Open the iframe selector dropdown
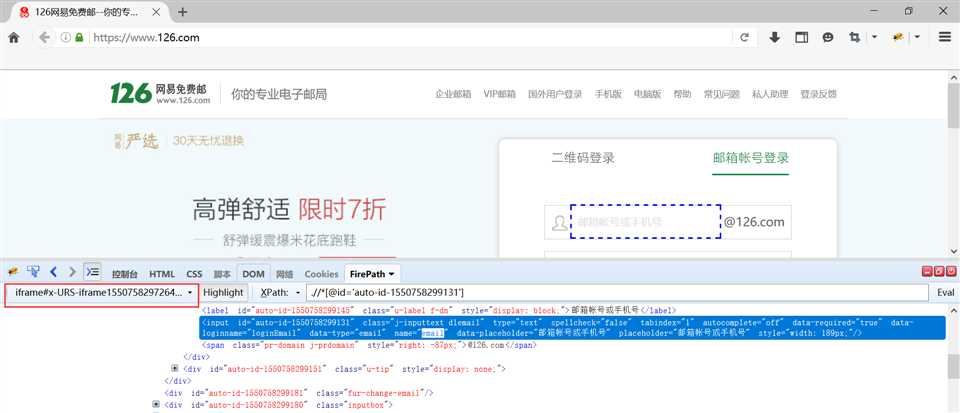The height and width of the screenshot is (413, 960). [x=102, y=293]
